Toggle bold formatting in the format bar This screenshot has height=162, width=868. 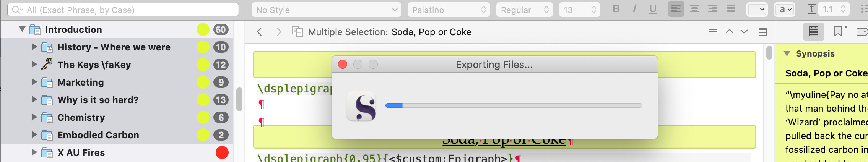point(616,9)
